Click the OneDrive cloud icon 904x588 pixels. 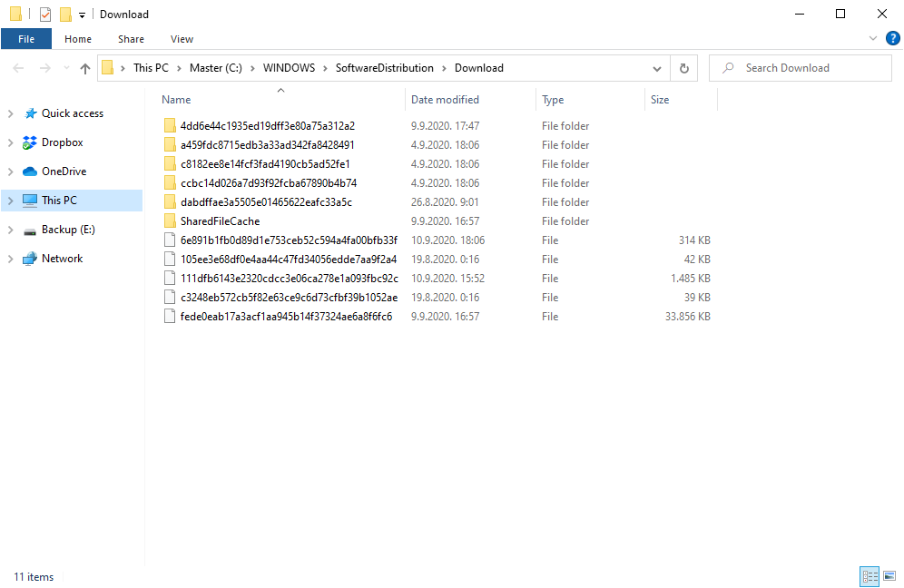coord(29,171)
